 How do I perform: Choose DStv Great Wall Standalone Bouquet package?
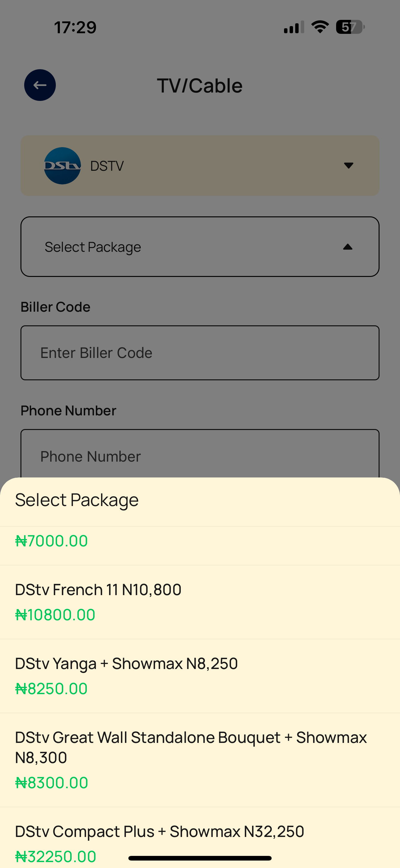[x=200, y=760]
